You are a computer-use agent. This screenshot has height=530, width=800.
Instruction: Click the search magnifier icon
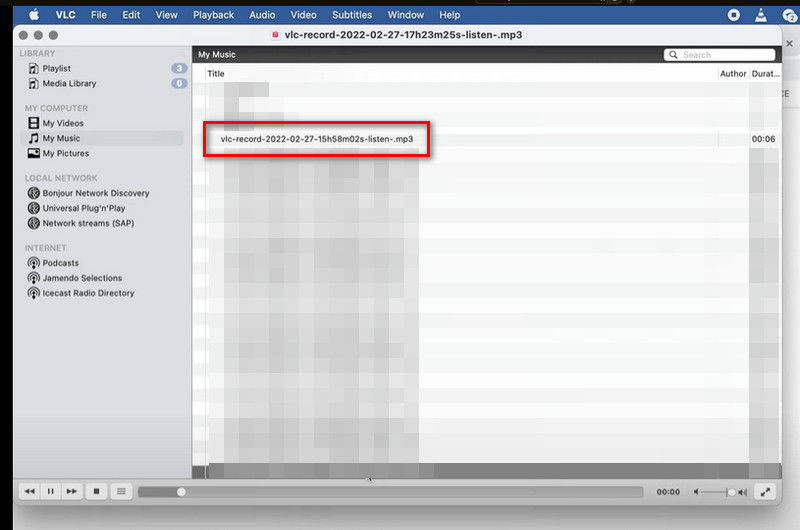673,55
